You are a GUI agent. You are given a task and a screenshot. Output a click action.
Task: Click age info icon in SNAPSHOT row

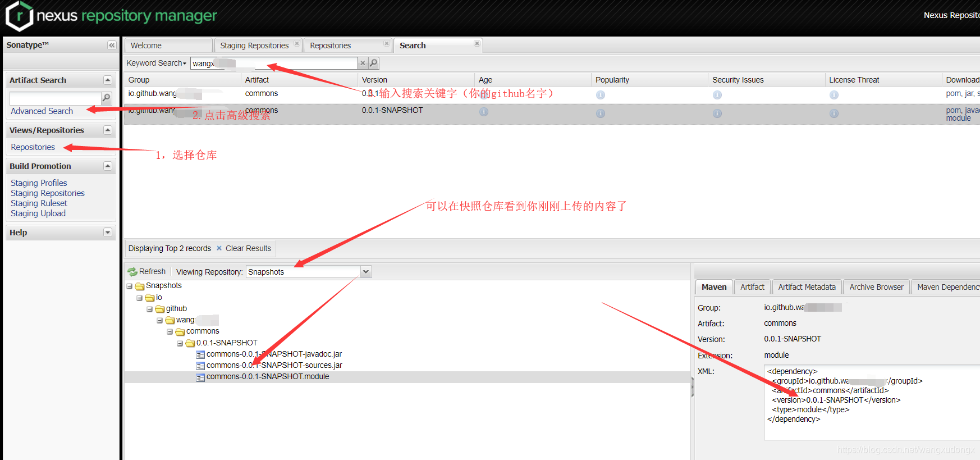484,112
